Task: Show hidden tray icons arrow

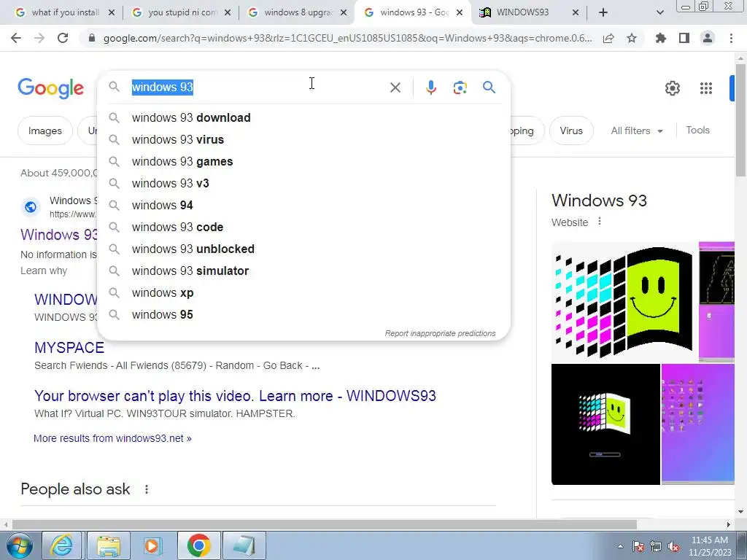Action: 620,546
